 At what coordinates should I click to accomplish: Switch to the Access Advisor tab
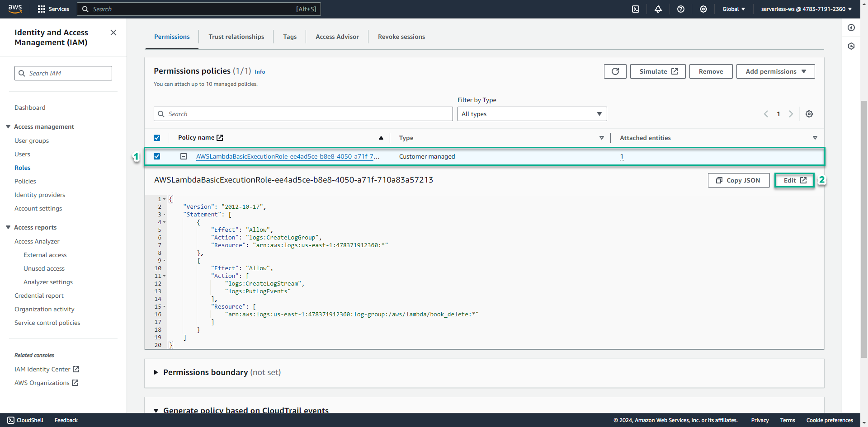point(337,37)
